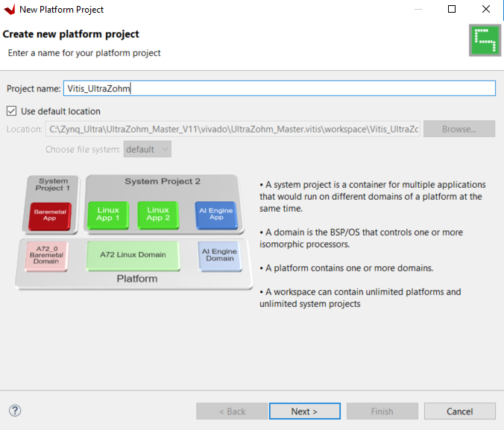Click the green Linux App 1 block
This screenshot has height=430, width=504.
click(x=108, y=214)
